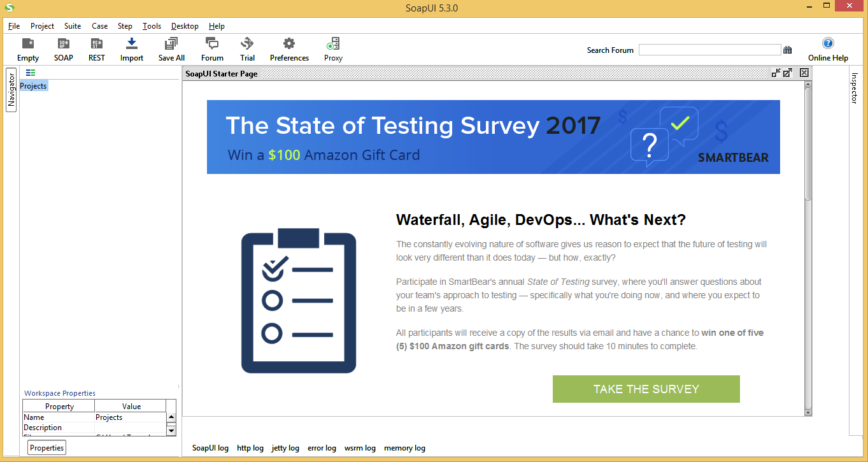Select the Projects workspace node
868x462 pixels.
pos(33,85)
